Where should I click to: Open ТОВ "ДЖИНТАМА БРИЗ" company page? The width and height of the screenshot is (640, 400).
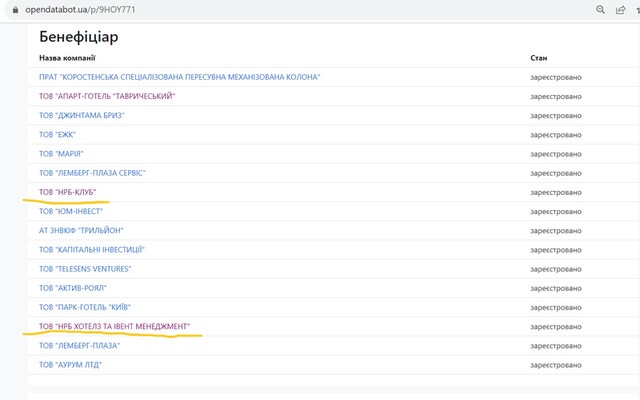pyautogui.click(x=82, y=115)
